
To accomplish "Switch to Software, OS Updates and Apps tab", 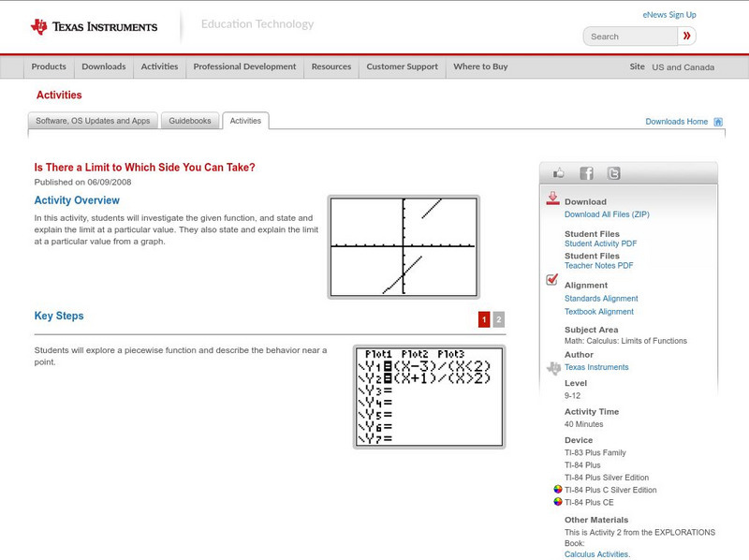I will [x=93, y=121].
